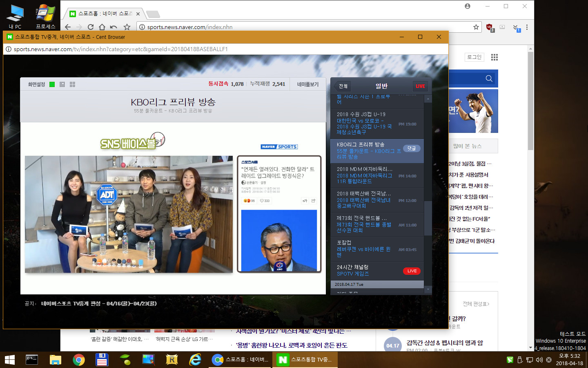The image size is (588, 368).
Task: Open 프로세스 desktop shortcut
Action: (45, 16)
